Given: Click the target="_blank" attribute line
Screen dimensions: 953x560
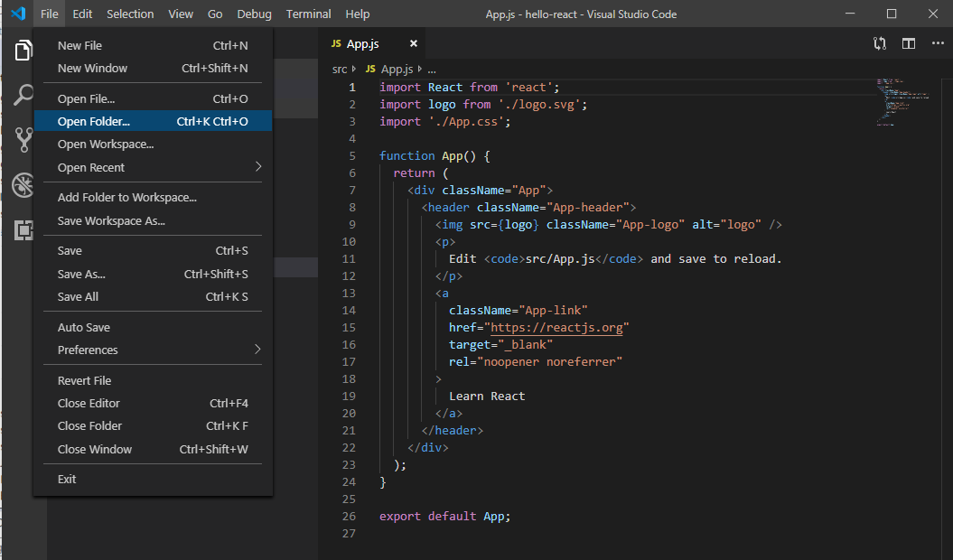Looking at the screenshot, I should [500, 345].
